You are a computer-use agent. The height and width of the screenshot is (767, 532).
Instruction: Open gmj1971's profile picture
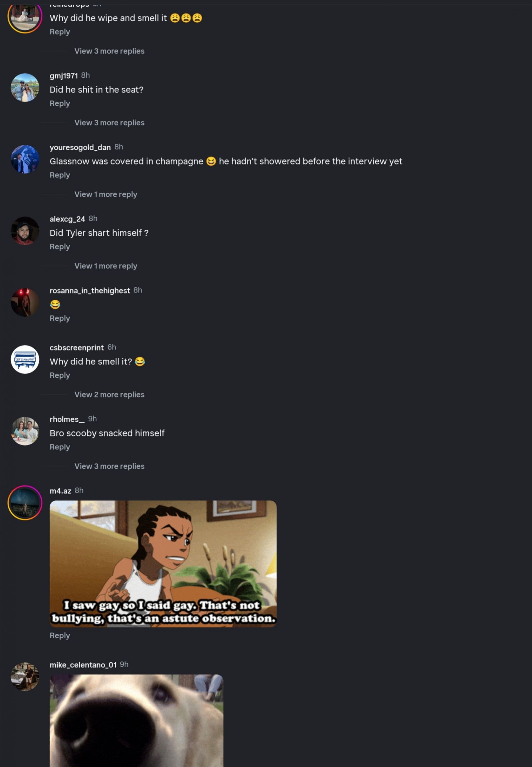point(25,88)
